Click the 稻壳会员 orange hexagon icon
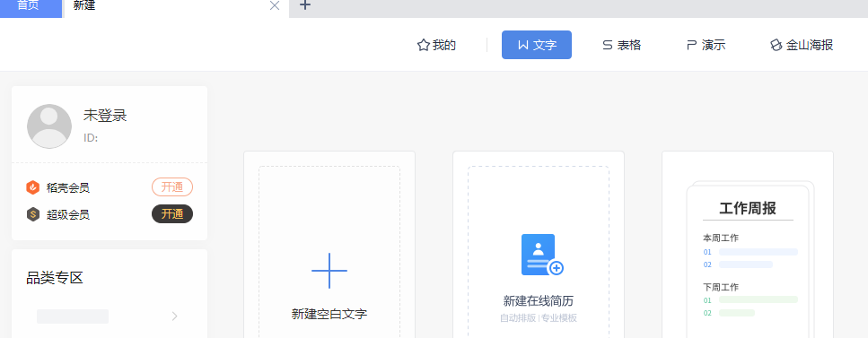The width and height of the screenshot is (868, 338). pyautogui.click(x=33, y=187)
